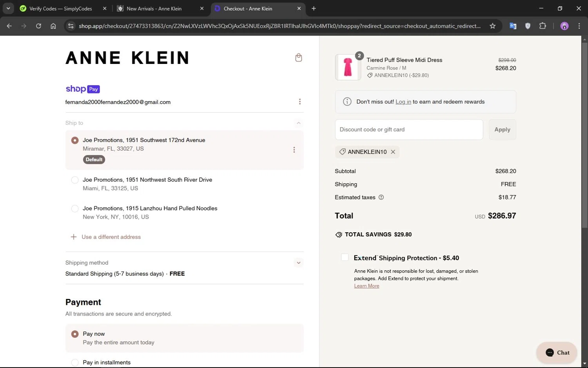Viewport: 588px width, 368px height.
Task: Click the Default address badge
Action: coord(94,160)
